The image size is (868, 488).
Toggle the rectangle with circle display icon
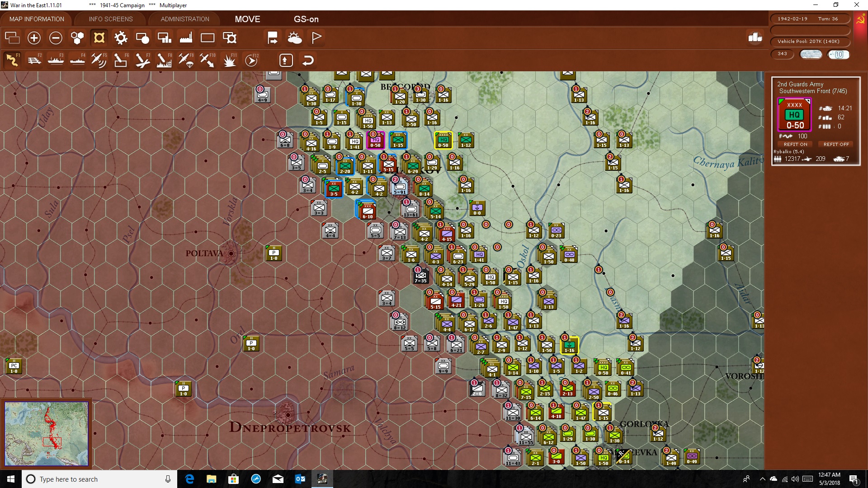click(142, 38)
